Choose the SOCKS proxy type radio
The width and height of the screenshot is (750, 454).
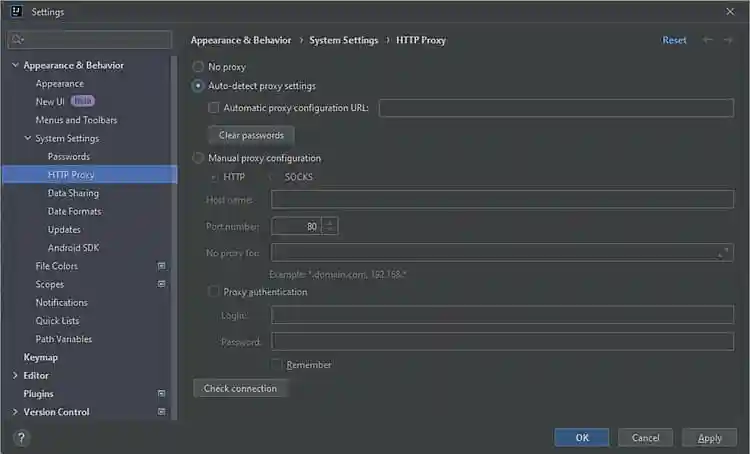click(x=270, y=177)
